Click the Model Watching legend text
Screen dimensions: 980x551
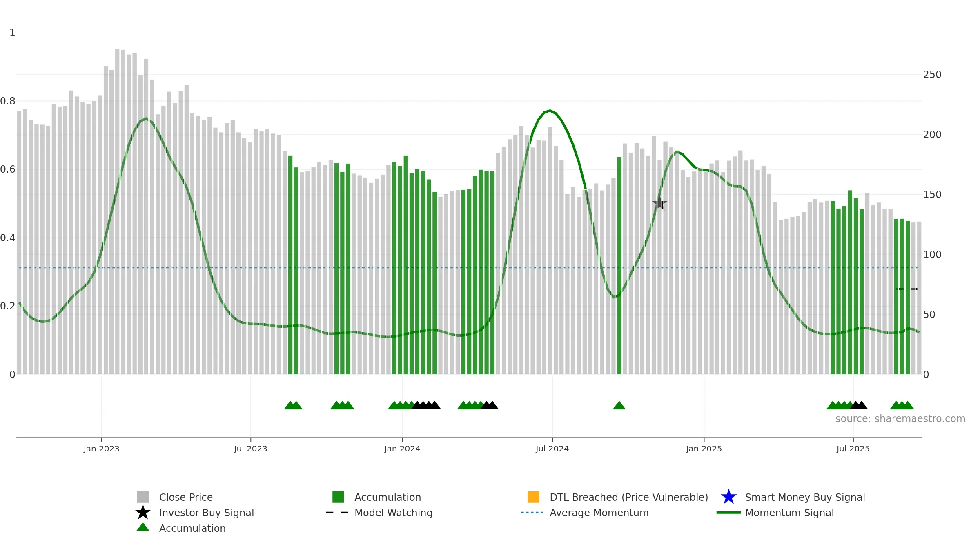[x=393, y=513]
